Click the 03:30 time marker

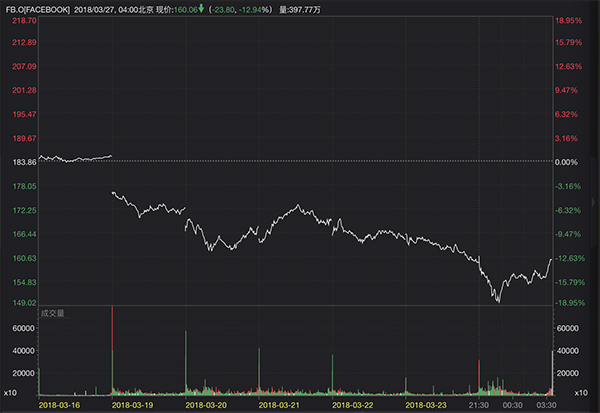[x=545, y=405]
